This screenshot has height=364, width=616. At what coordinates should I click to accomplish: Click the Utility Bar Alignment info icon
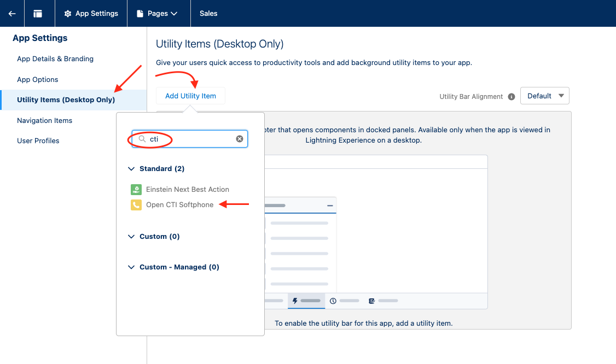point(512,97)
